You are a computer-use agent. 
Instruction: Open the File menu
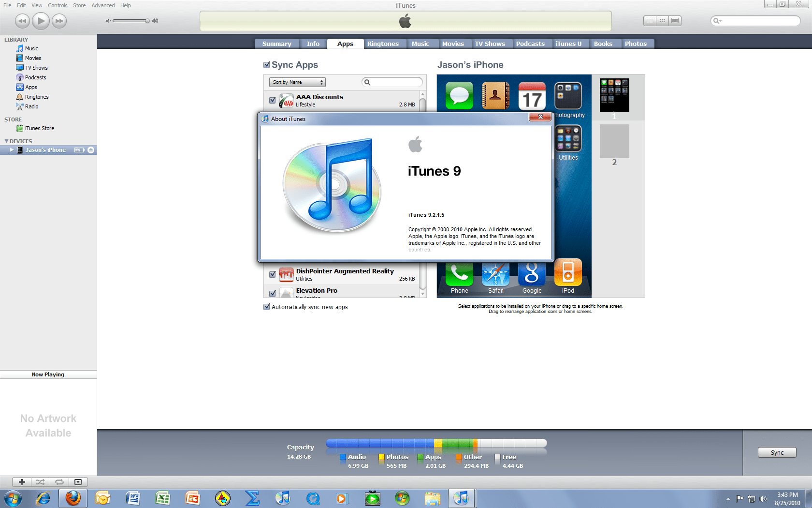pyautogui.click(x=7, y=5)
